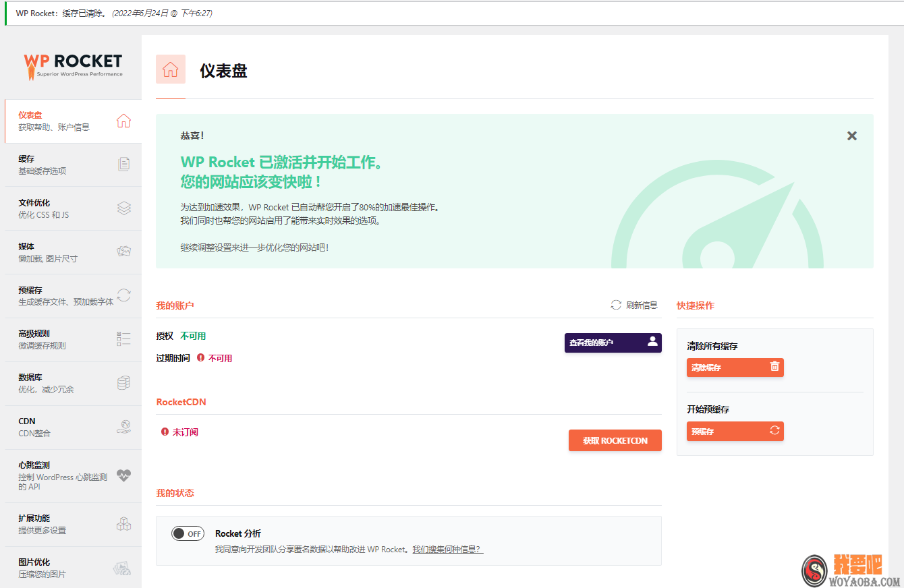Select the 数据库 stack icon
The height and width of the screenshot is (588, 904).
point(123,382)
